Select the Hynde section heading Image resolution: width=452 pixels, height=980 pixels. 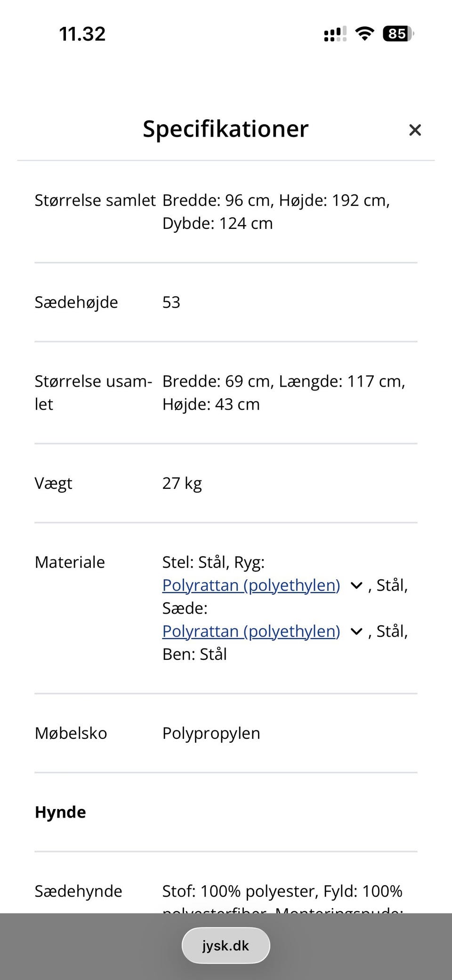pyautogui.click(x=60, y=811)
